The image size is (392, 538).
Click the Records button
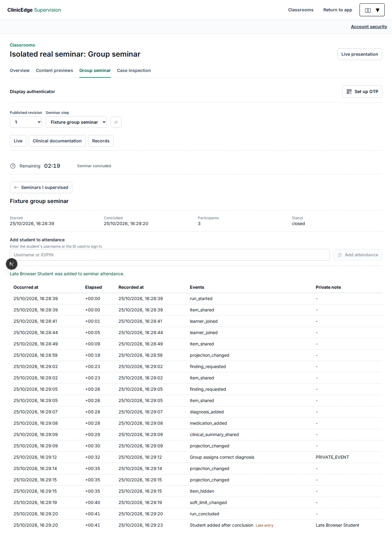point(101,141)
